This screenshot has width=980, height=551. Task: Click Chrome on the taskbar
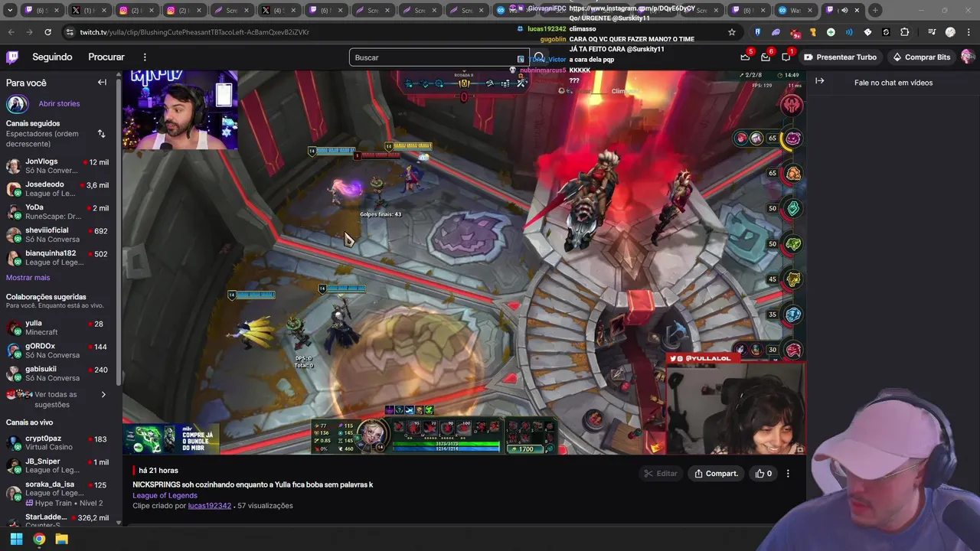click(39, 539)
